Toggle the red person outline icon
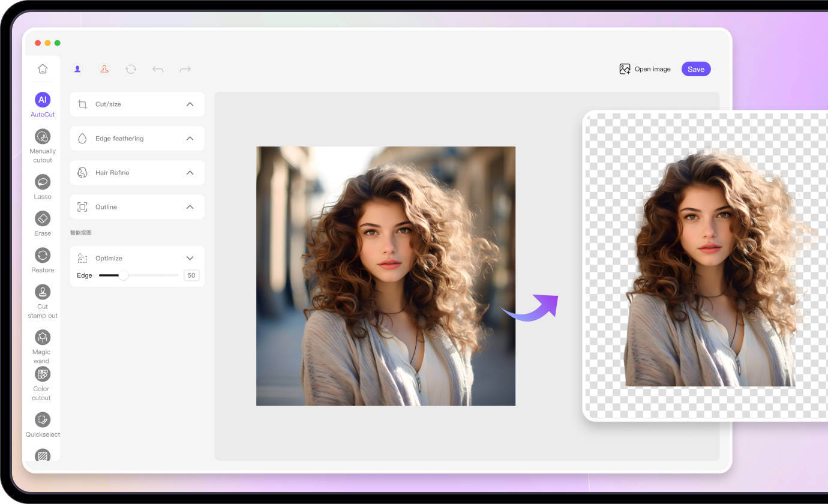The width and height of the screenshot is (828, 504). pyautogui.click(x=104, y=69)
